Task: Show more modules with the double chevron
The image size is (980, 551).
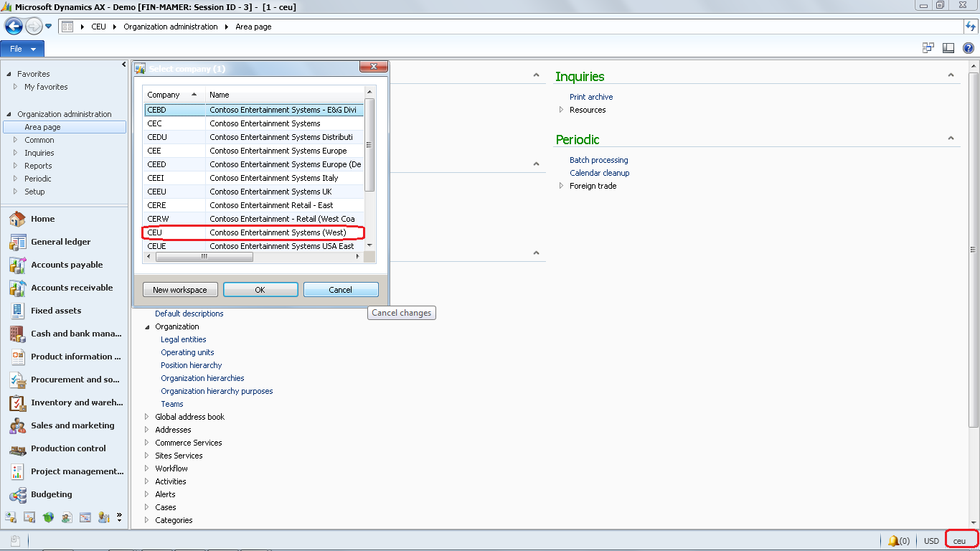Action: point(119,517)
